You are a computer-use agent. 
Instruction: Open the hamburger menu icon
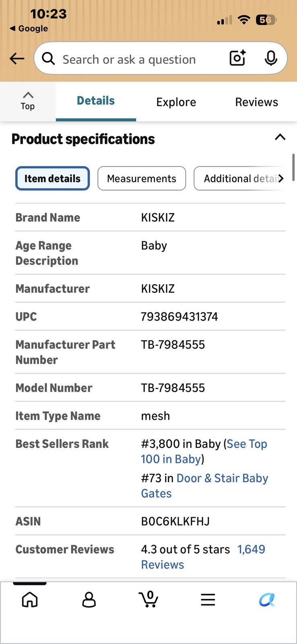click(208, 600)
